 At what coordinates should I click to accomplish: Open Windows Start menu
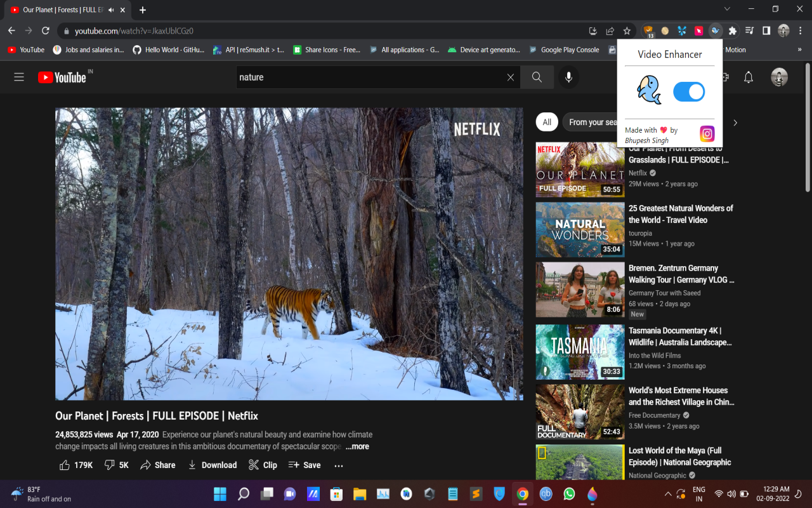[x=219, y=493]
